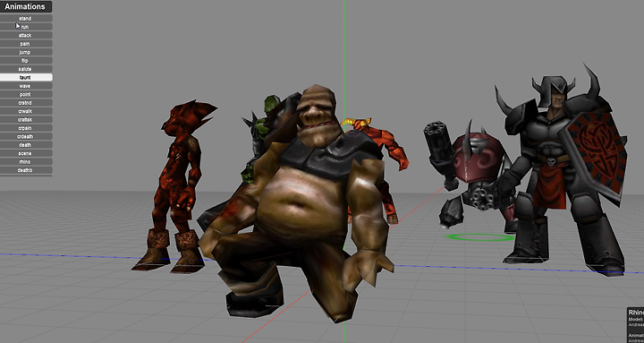The height and width of the screenshot is (343, 644).
Task: Play the crdeath animation
Action: tap(26, 136)
